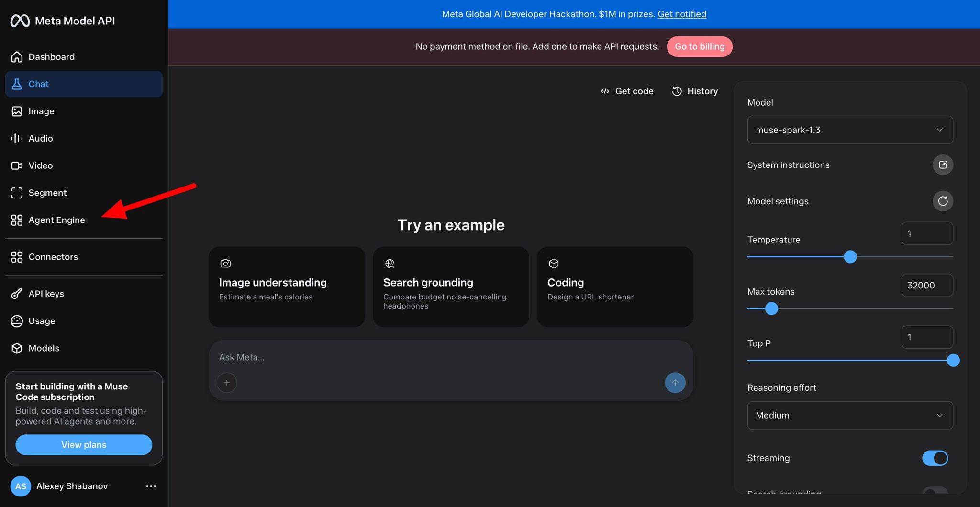Click the Models cube icon

(x=17, y=349)
